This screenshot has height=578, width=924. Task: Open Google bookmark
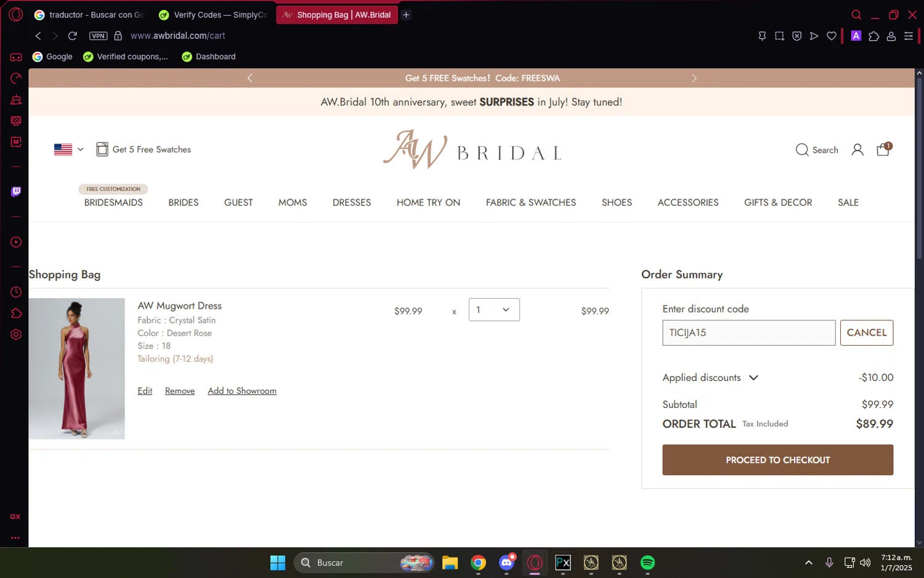pos(52,57)
